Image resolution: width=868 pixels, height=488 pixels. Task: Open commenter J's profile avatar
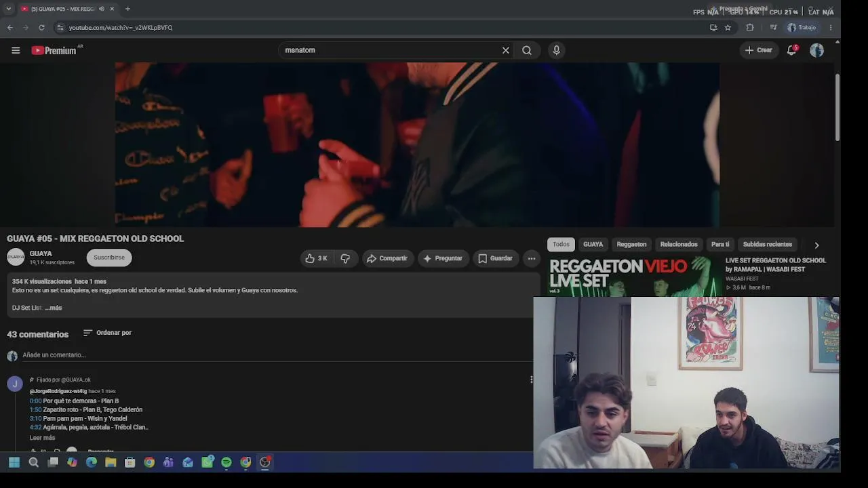click(x=15, y=384)
